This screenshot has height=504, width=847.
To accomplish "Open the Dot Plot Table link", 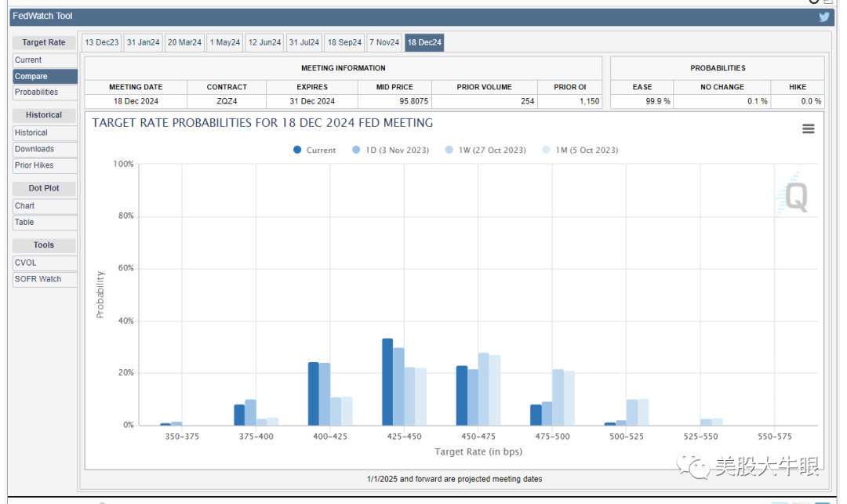I will coord(45,222).
